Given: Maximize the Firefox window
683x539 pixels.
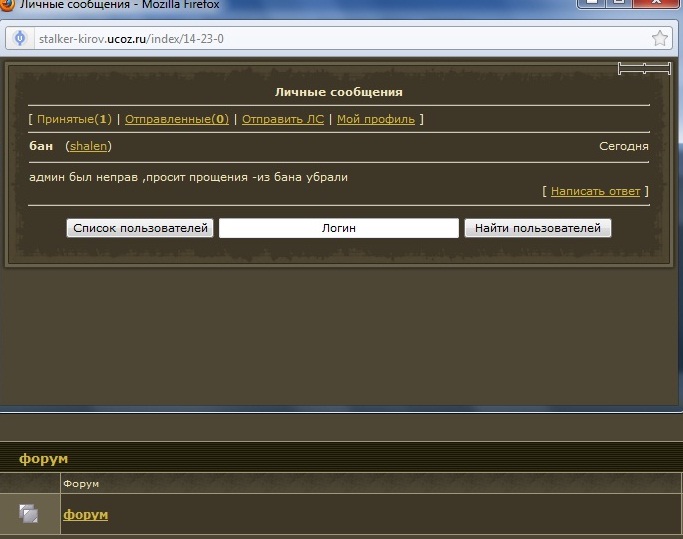Looking at the screenshot, I should point(626,4).
